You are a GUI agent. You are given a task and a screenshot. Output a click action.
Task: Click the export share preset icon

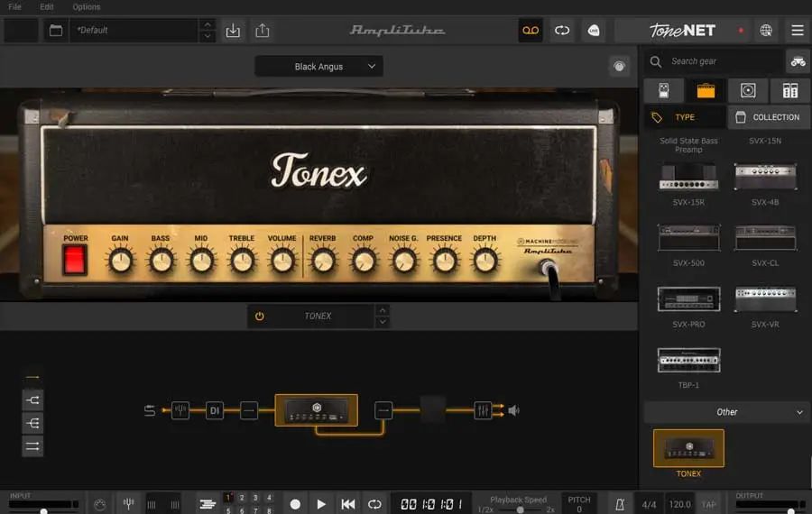pyautogui.click(x=263, y=31)
